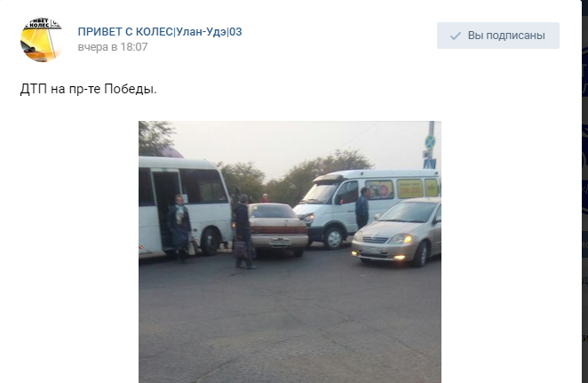Click the post text ДТП на пр-те Победы
This screenshot has height=383, width=588.
89,89
